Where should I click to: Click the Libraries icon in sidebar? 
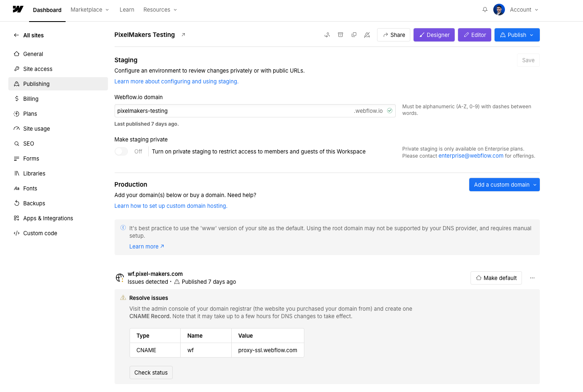[x=17, y=173]
